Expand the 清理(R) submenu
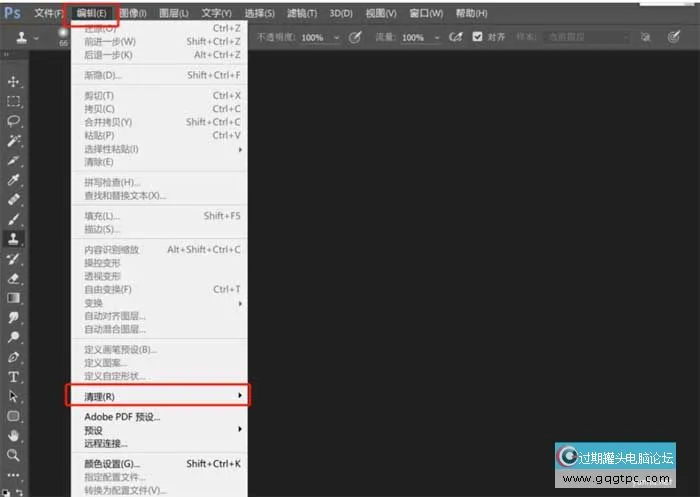700x497 pixels. click(158, 397)
